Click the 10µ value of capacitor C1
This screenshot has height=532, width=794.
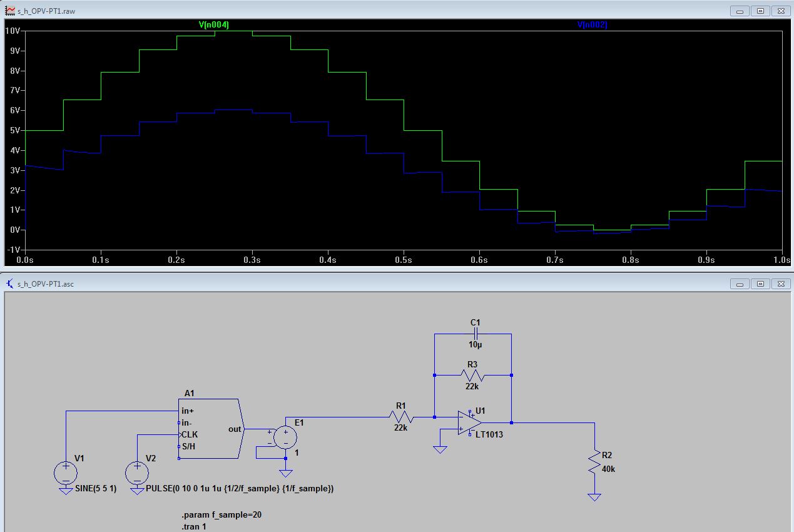click(x=475, y=345)
